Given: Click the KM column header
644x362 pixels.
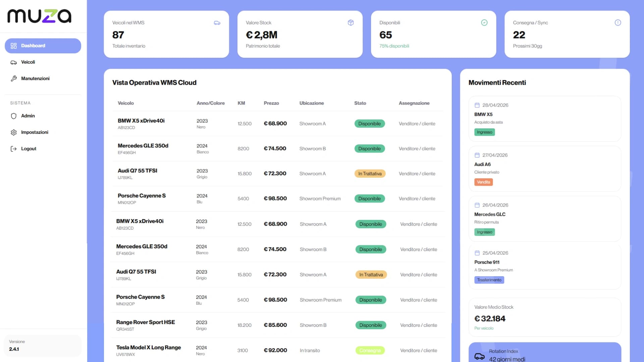Looking at the screenshot, I should [241, 103].
